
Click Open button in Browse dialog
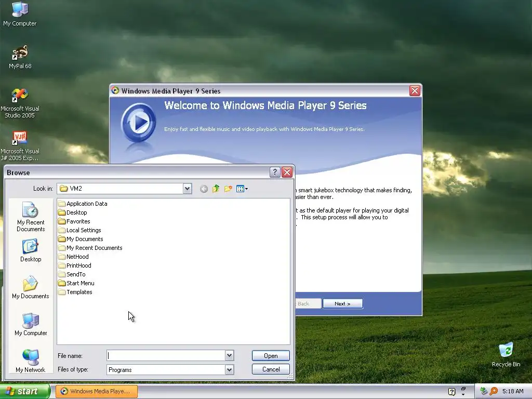(271, 355)
